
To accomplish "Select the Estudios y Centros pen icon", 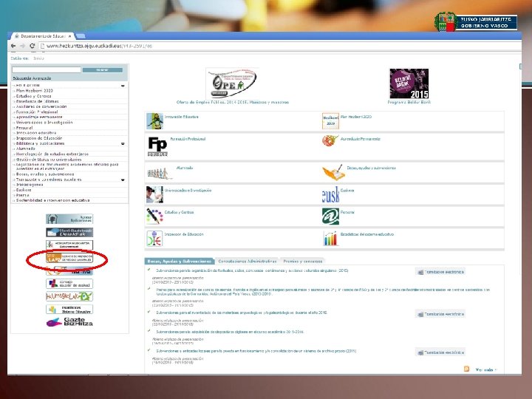I will tap(154, 216).
